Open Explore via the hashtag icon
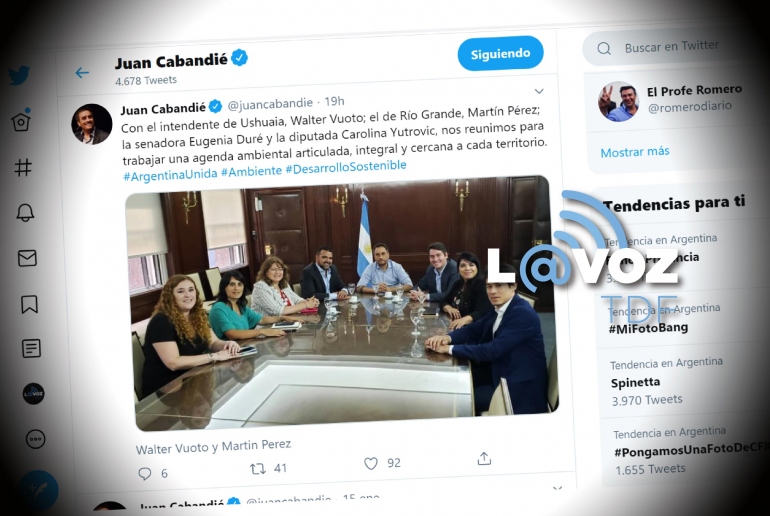This screenshot has width=770, height=516. pyautogui.click(x=23, y=167)
